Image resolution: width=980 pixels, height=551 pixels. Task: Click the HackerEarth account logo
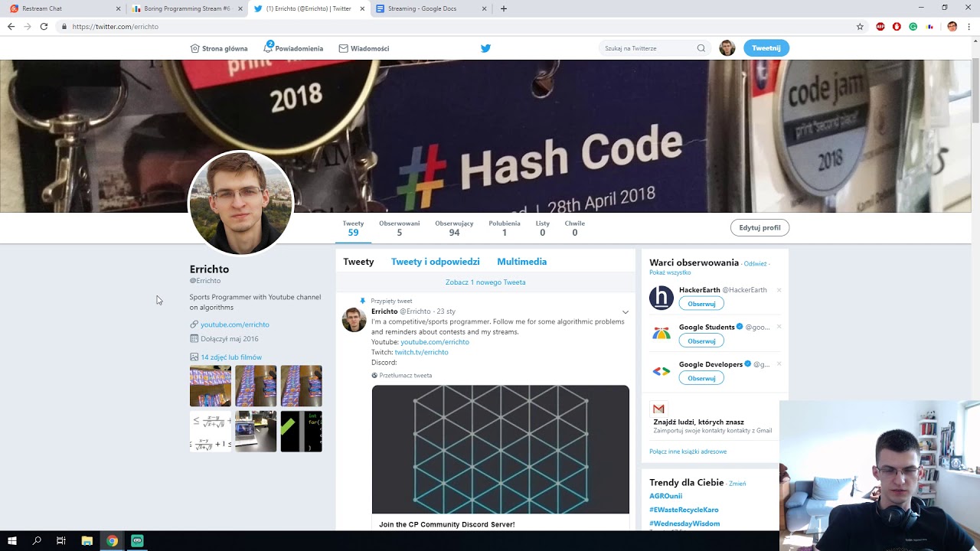point(661,298)
